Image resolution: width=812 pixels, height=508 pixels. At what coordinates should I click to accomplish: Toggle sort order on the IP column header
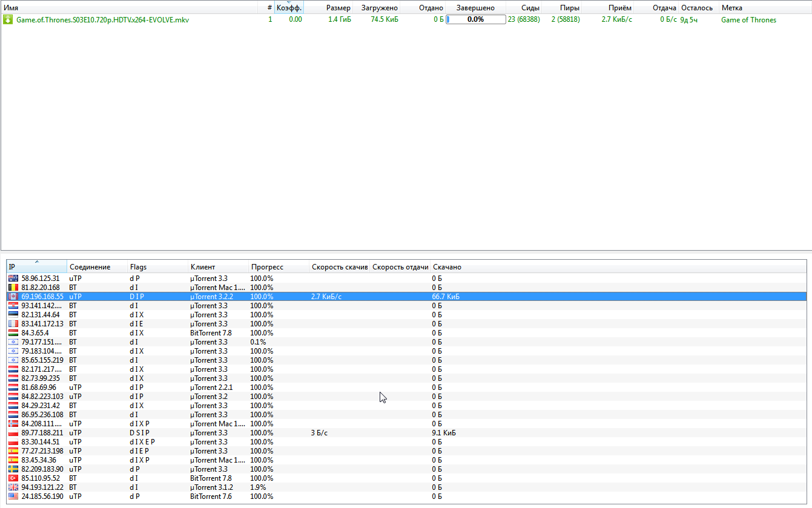pyautogui.click(x=36, y=266)
